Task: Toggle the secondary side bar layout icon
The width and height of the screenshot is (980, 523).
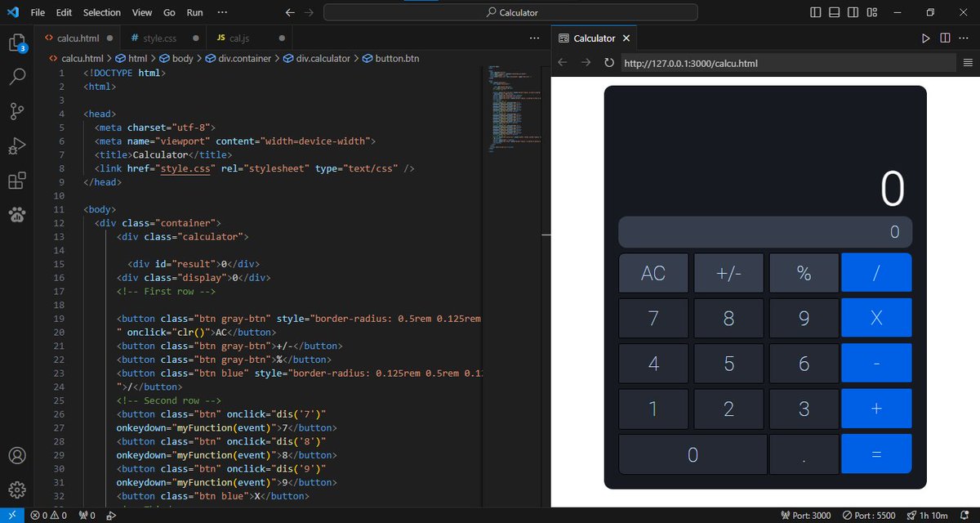Action: 853,12
